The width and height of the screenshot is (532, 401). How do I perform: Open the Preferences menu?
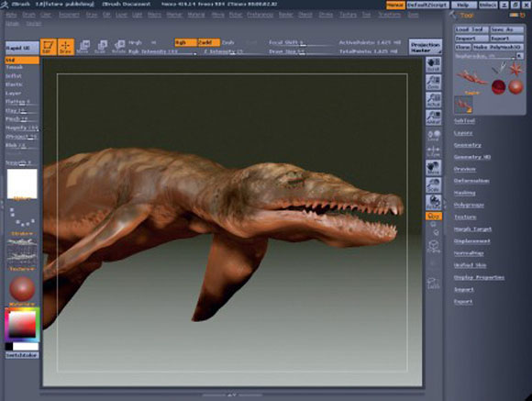(x=260, y=15)
